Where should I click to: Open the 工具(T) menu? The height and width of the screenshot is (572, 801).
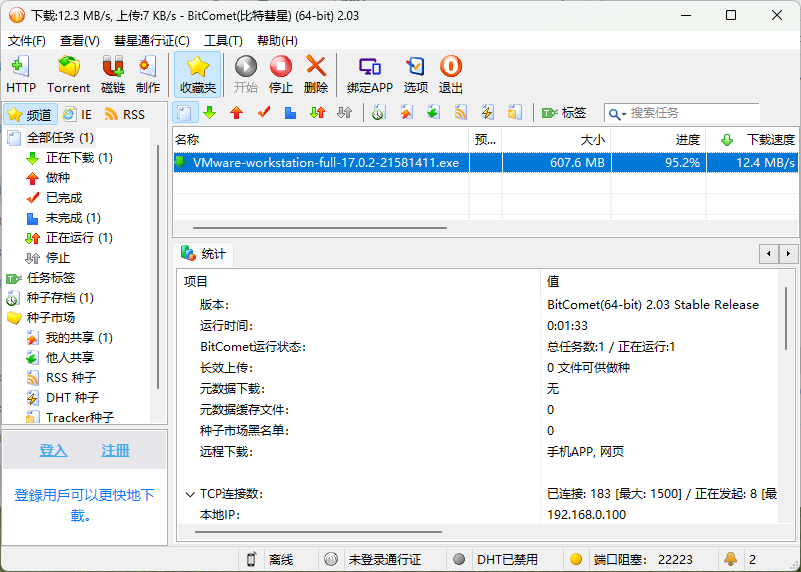click(223, 40)
